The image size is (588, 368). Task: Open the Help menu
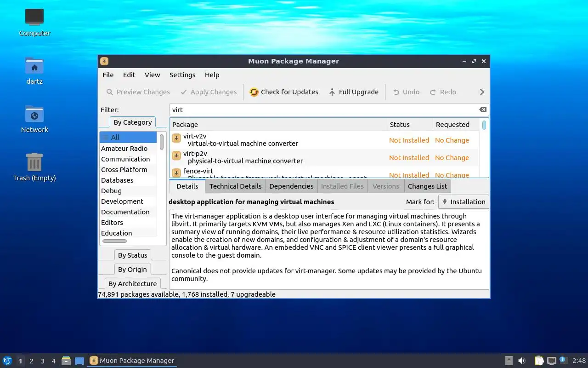tap(212, 75)
